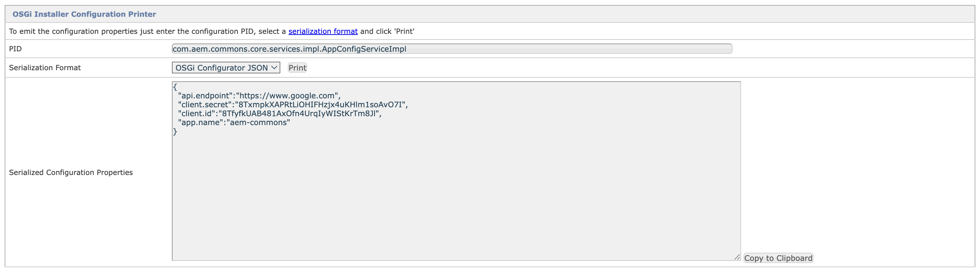Click the Copy to Clipboard button
This screenshot has height=273, width=980.
[x=778, y=258]
